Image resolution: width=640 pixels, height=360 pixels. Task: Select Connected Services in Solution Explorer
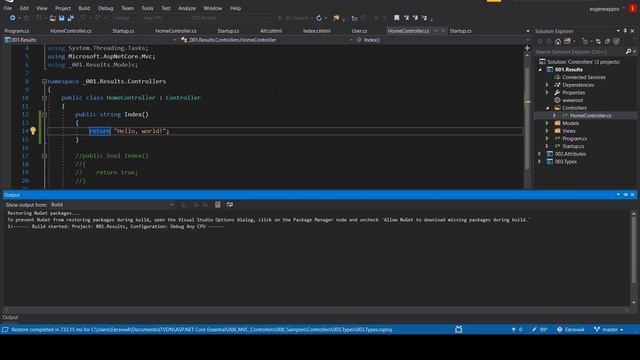click(x=584, y=77)
